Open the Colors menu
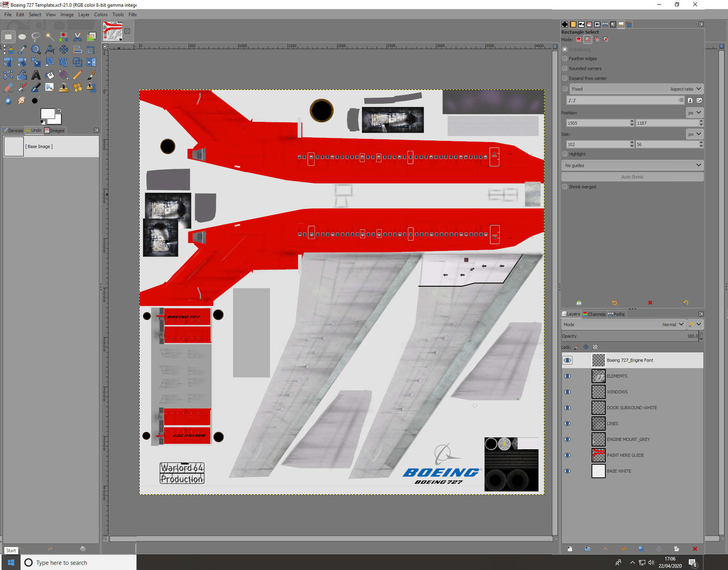The height and width of the screenshot is (570, 728). pos(101,15)
